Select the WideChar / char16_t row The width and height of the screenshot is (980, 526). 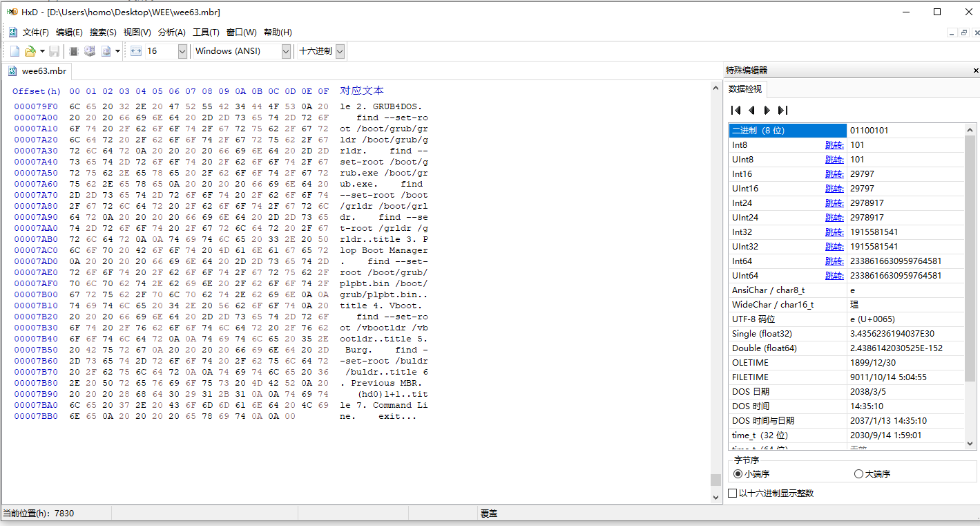[846, 305]
